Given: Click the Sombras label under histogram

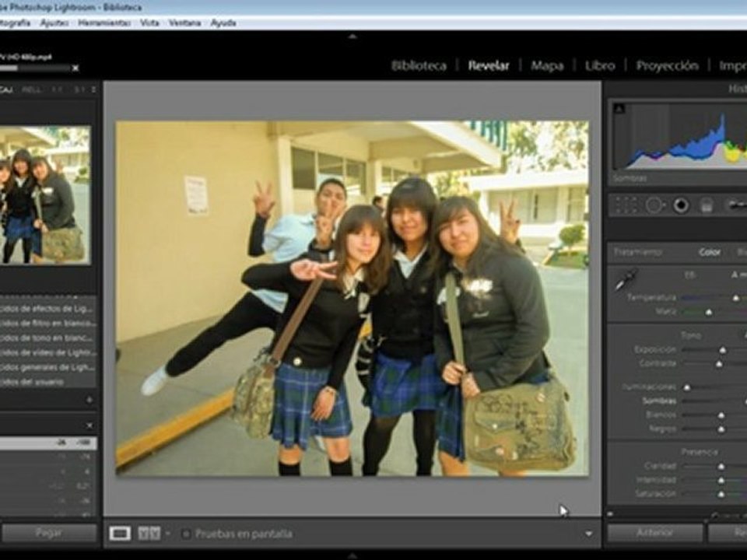Looking at the screenshot, I should [x=630, y=179].
